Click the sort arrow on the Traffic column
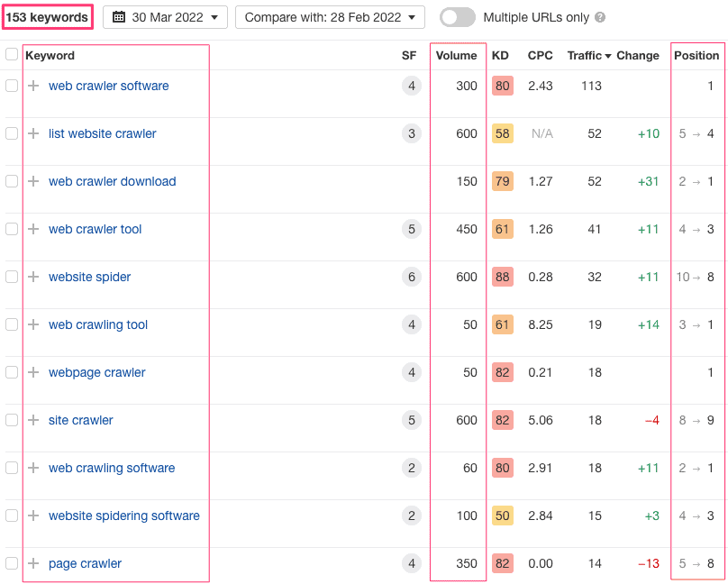 tap(608, 55)
